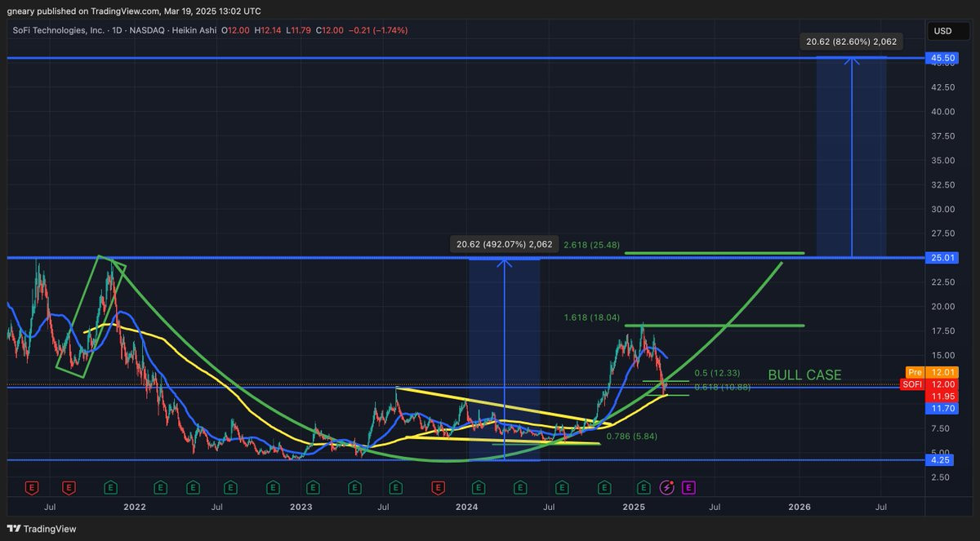Click the 2026 label on time axis
Screen dimensions: 980x541
[x=799, y=507]
